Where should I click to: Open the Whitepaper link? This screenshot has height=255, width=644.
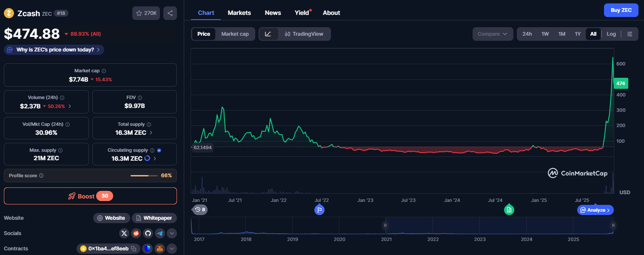[154, 218]
